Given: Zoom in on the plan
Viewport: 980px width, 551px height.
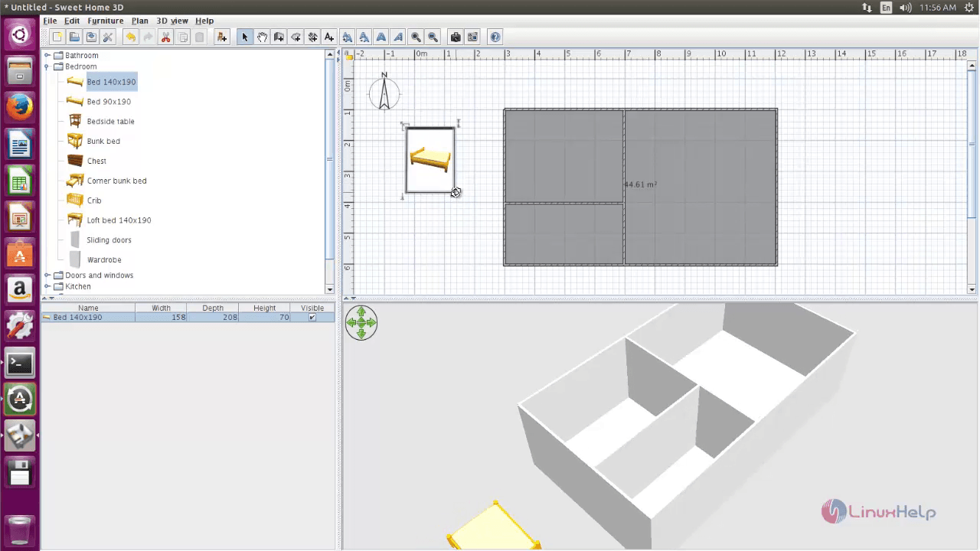Looking at the screenshot, I should pos(416,37).
